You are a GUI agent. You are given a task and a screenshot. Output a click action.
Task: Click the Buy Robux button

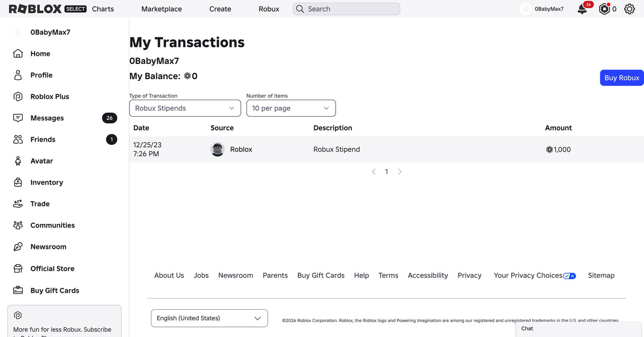pos(622,78)
